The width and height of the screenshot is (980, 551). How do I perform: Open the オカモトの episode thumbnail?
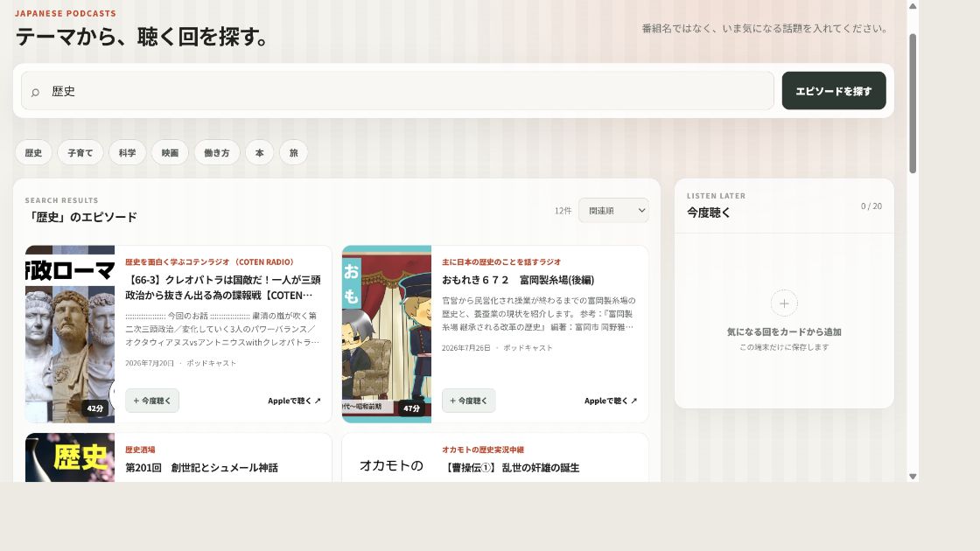[386, 457]
